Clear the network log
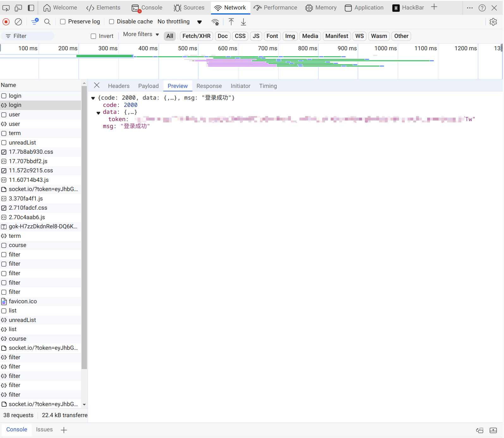The height and width of the screenshot is (438, 504). coord(18,22)
